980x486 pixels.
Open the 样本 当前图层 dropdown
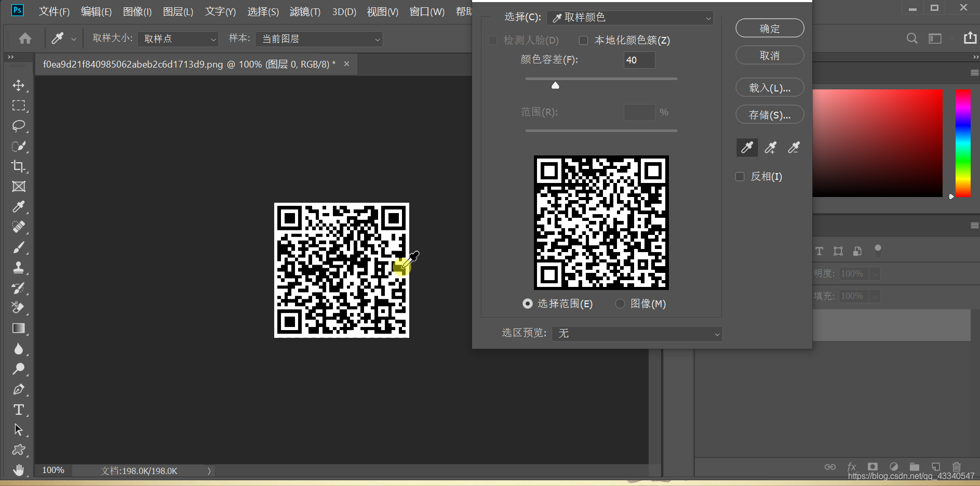319,39
